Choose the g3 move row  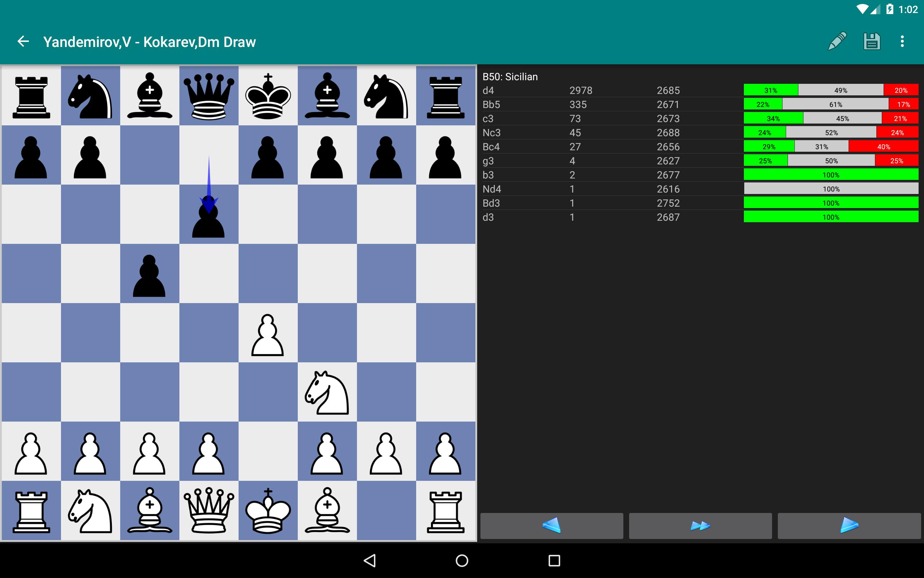[x=700, y=161]
